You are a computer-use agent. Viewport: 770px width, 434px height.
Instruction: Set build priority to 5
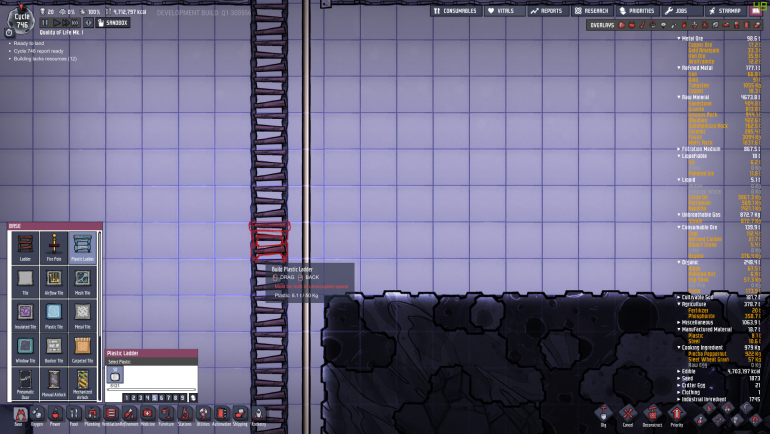click(x=155, y=398)
